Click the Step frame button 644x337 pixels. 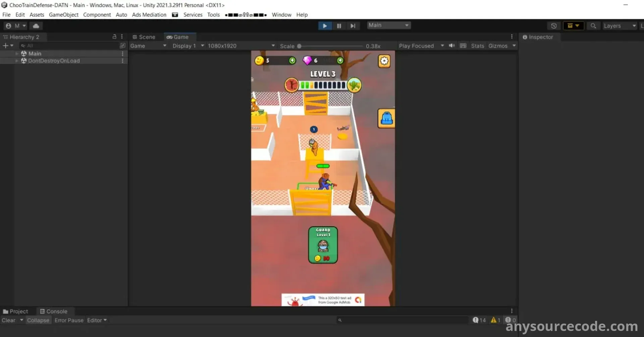tap(353, 26)
